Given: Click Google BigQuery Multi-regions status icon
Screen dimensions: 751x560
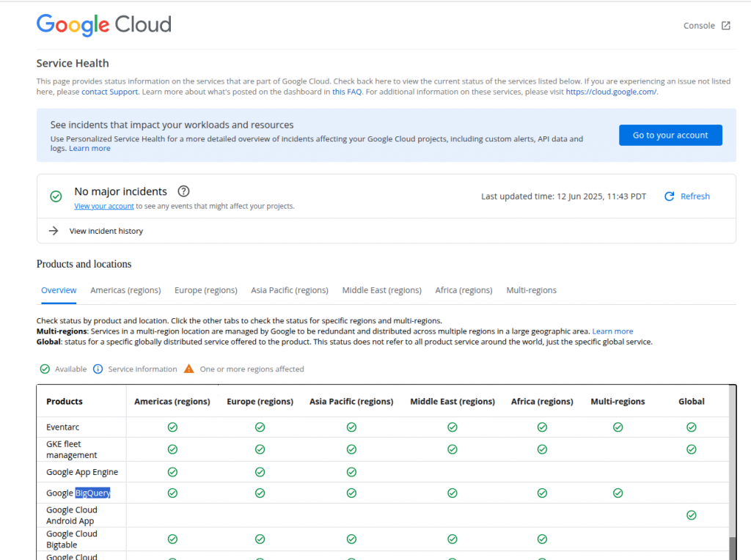Looking at the screenshot, I should [618, 493].
